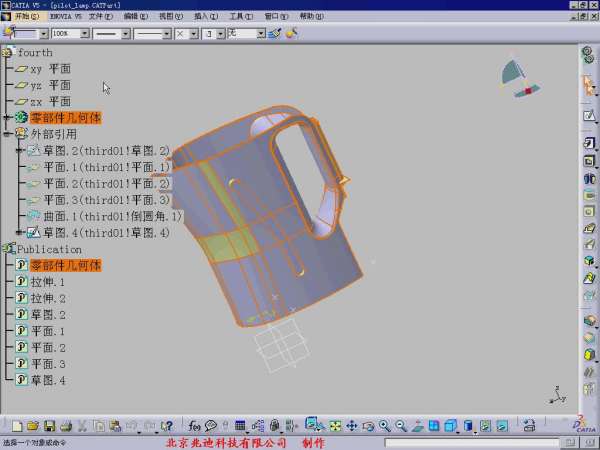Open the 开始 menu
Viewport: 600px width, 450px height.
point(27,16)
